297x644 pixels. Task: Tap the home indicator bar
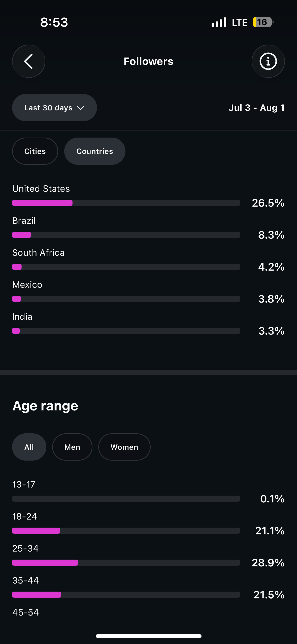(x=149, y=636)
